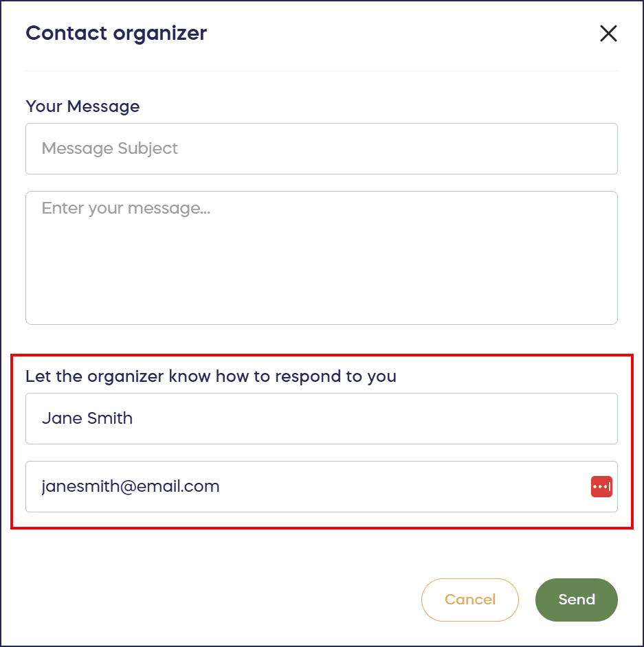Send the message to the organizer

tap(576, 600)
